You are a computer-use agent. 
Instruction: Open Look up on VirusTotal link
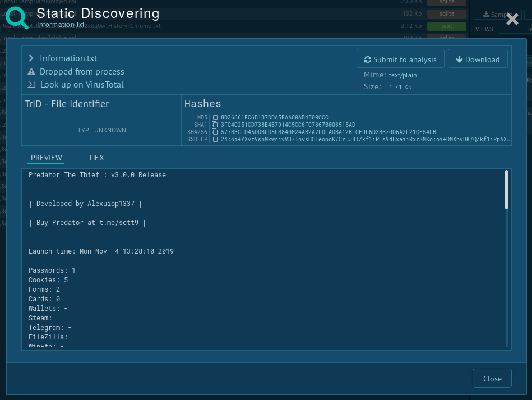click(82, 85)
